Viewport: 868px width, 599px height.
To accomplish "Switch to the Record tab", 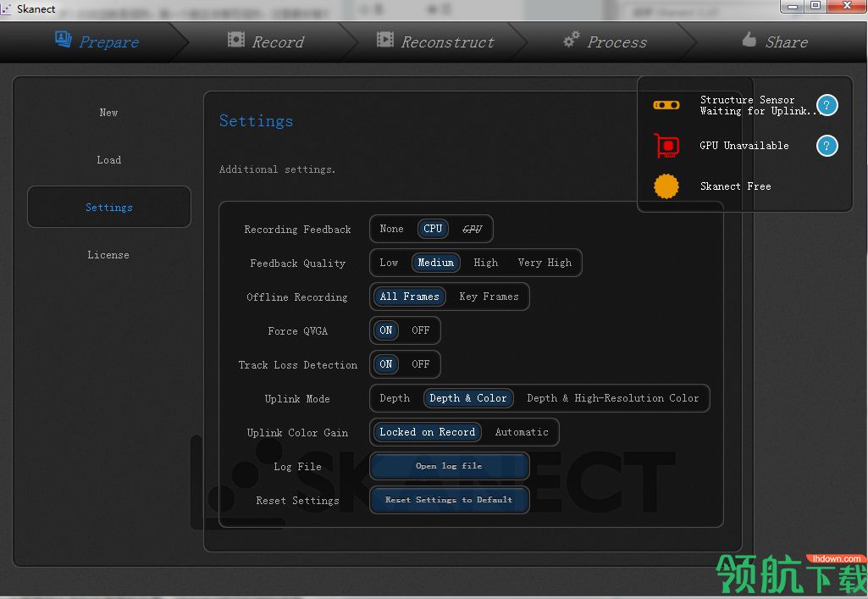I will pyautogui.click(x=278, y=42).
